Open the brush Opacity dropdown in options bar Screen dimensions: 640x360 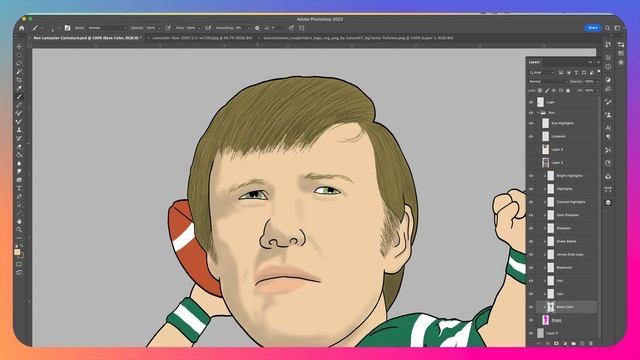click(x=159, y=28)
